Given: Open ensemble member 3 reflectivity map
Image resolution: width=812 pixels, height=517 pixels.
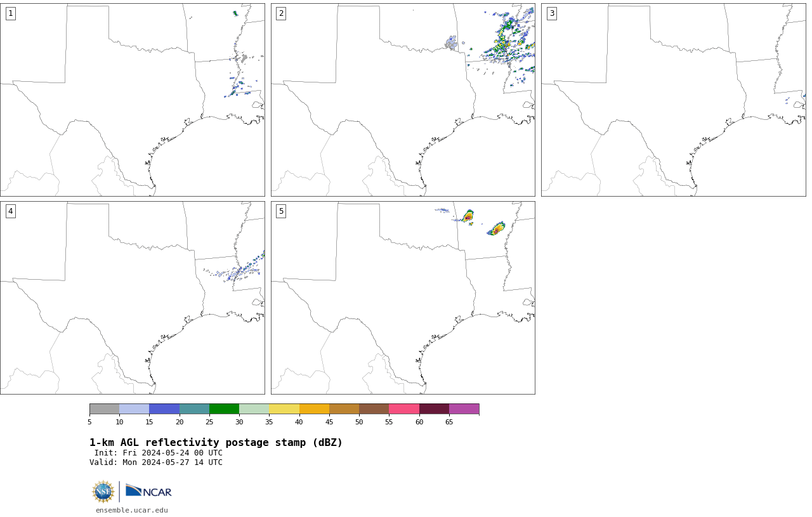Looking at the screenshot, I should coord(674,100).
